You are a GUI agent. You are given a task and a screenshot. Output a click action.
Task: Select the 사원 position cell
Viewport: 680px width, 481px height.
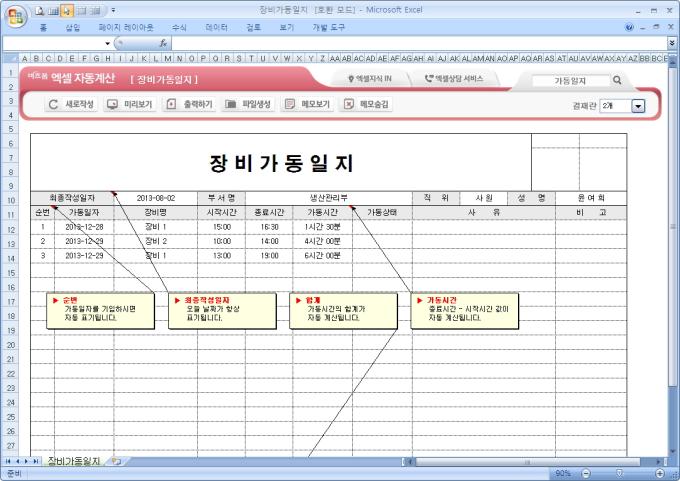click(484, 198)
